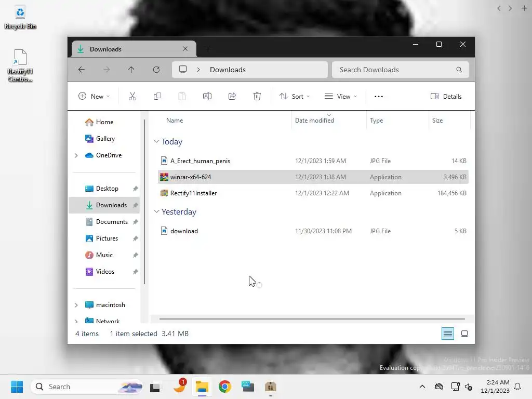Go forward with the right arrow
This screenshot has width=532, height=399.
click(x=107, y=70)
